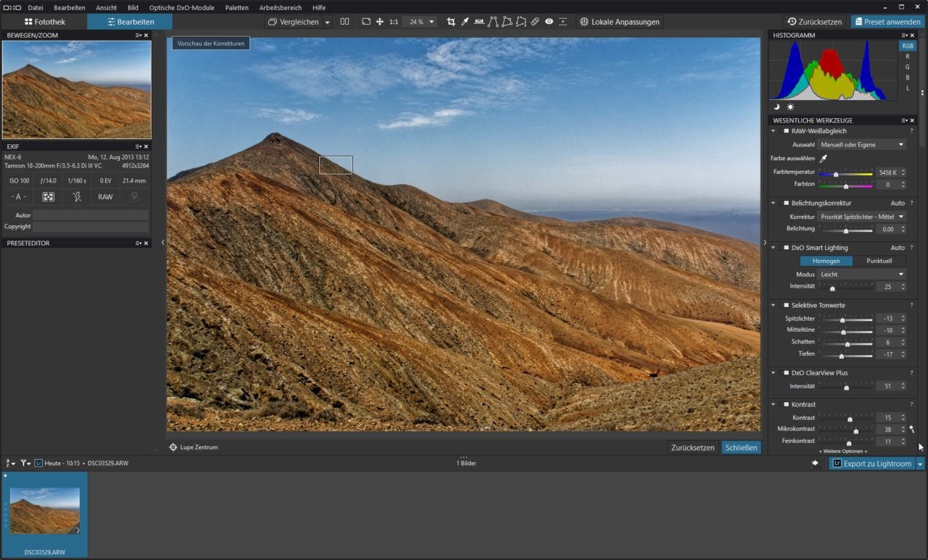The image size is (928, 560).
Task: Show highlight clipping with the sun icon
Action: coord(790,106)
